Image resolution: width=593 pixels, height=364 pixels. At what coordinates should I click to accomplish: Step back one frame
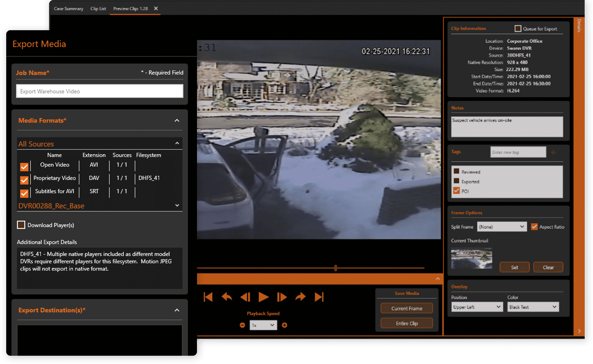point(245,297)
